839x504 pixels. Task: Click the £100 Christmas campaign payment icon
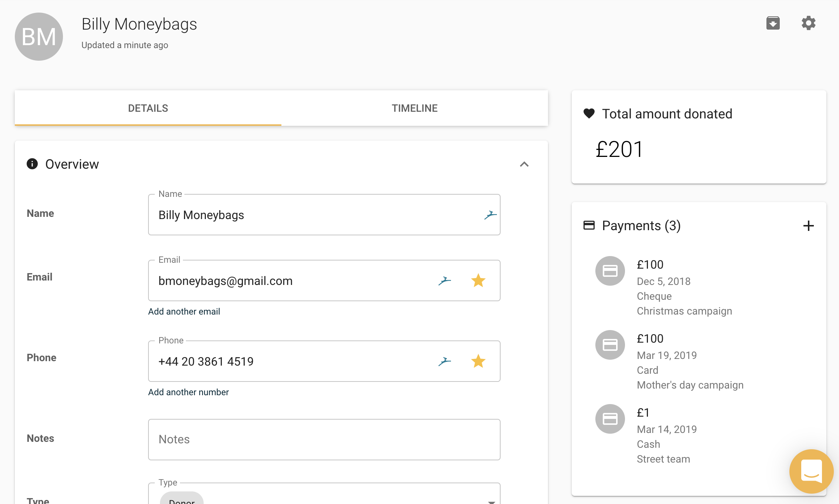(610, 271)
